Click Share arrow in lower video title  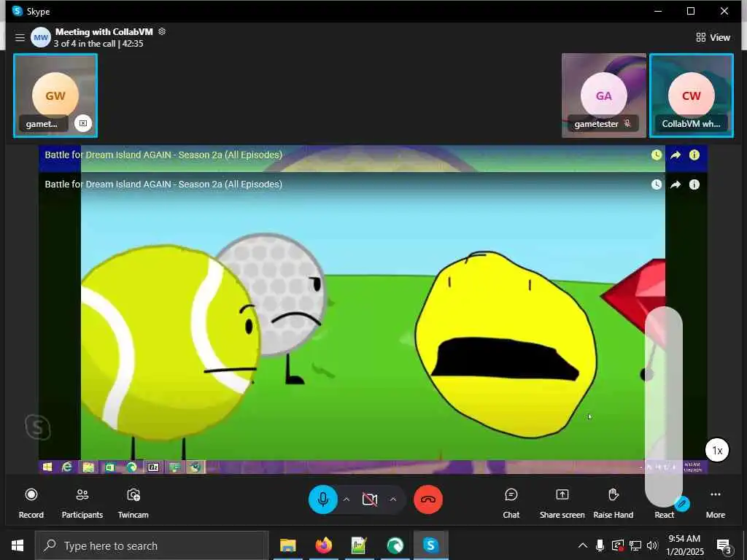(676, 184)
